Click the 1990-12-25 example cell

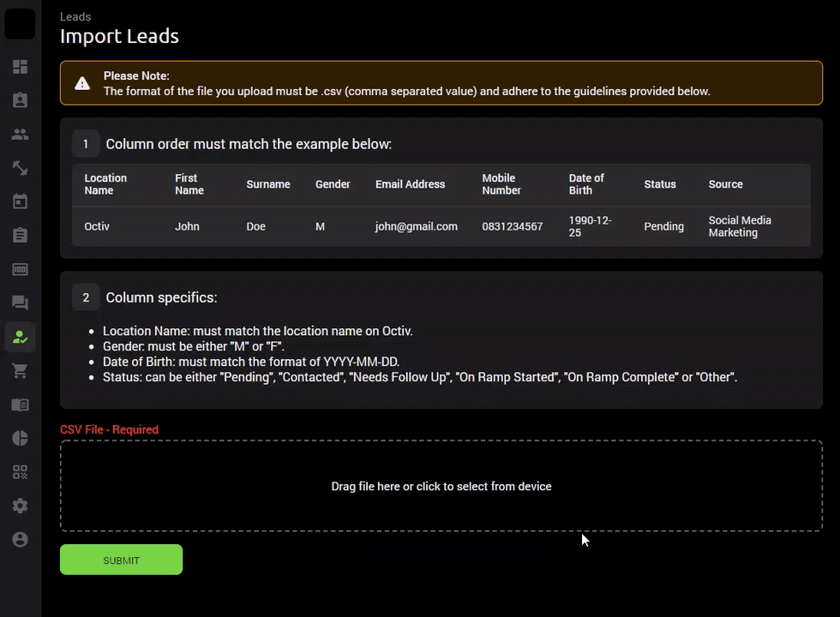coord(590,226)
